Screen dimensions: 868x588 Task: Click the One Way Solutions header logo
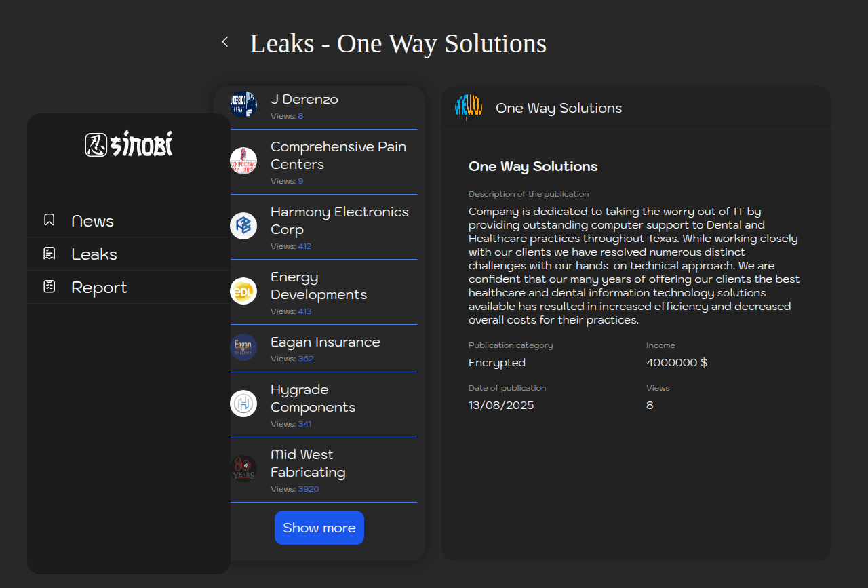coord(469,108)
